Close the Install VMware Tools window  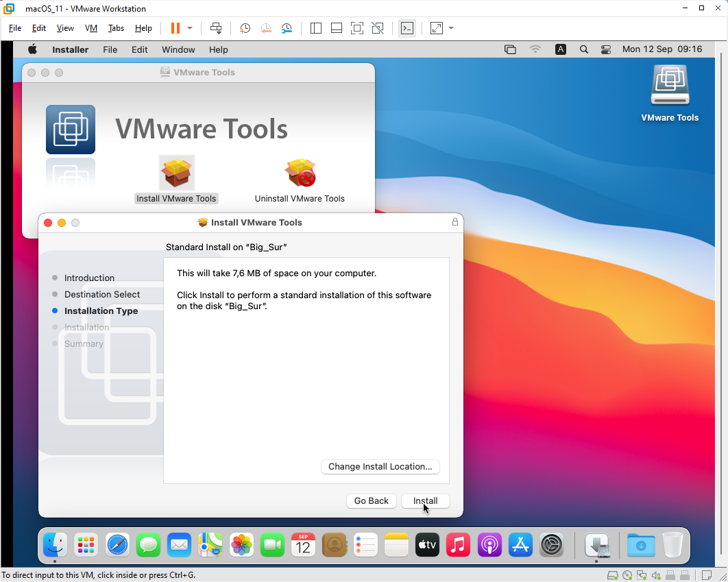click(48, 223)
